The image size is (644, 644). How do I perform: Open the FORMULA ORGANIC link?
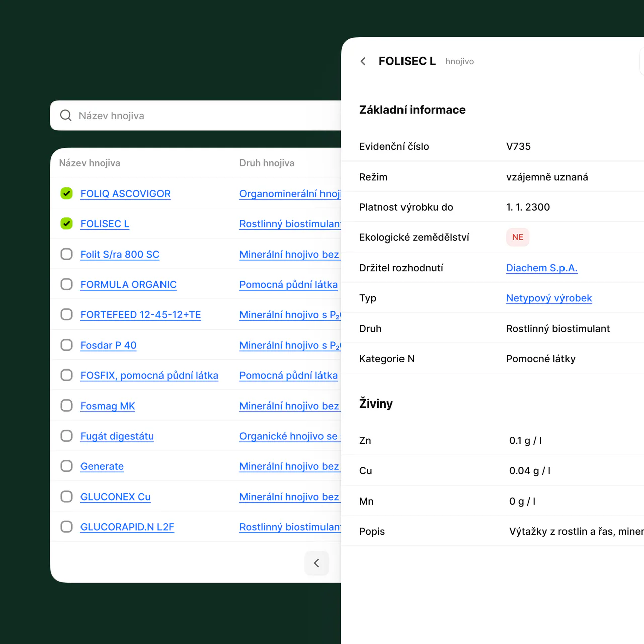128,285
